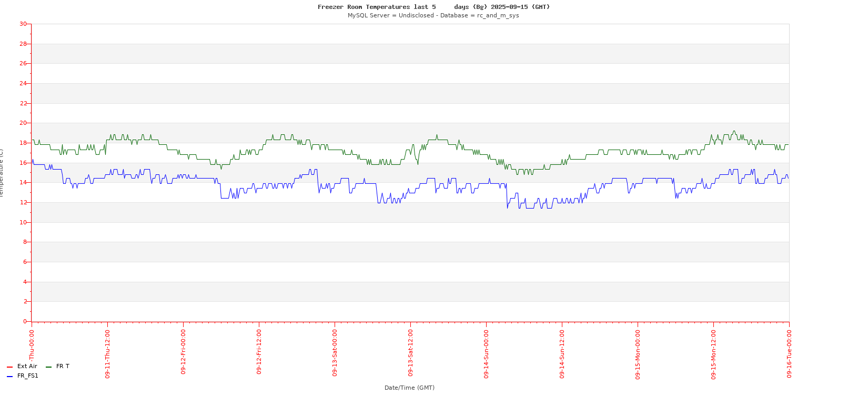The width and height of the screenshot is (868, 395).
Task: Click x-axis label '09-12-Fri-12:00'
Action: [259, 352]
